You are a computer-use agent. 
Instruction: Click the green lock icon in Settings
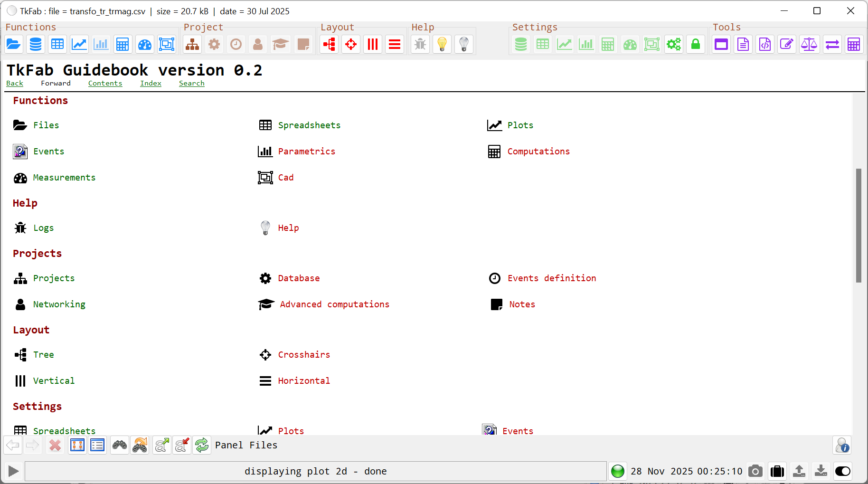click(696, 44)
